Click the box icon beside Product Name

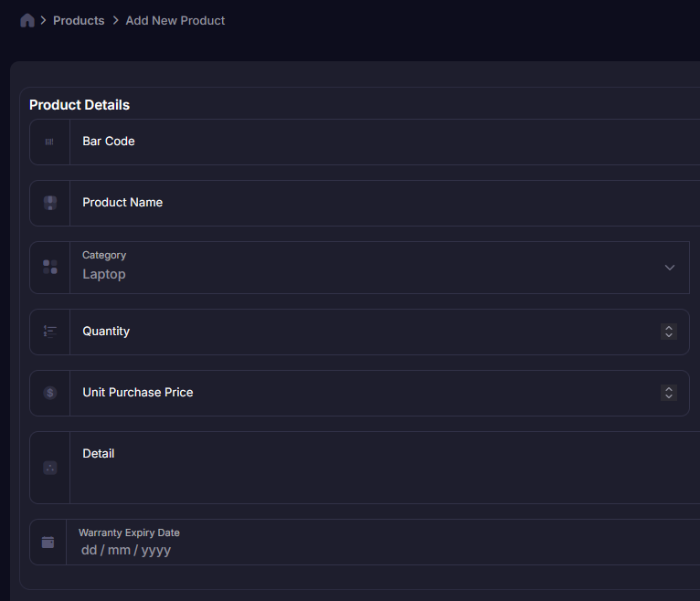coord(50,203)
